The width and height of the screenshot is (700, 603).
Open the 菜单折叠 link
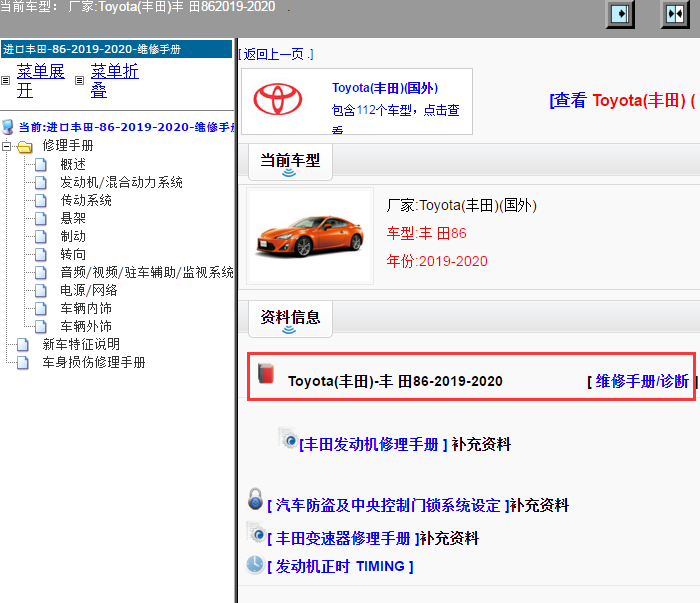pos(114,81)
